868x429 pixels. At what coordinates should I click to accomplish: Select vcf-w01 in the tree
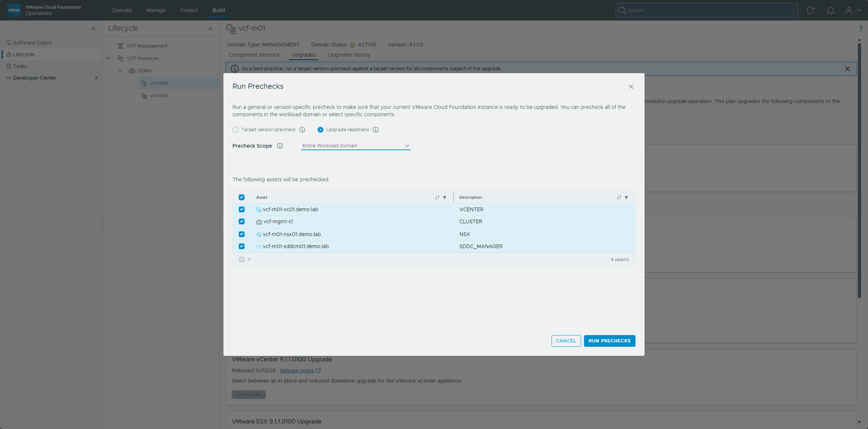click(x=159, y=96)
